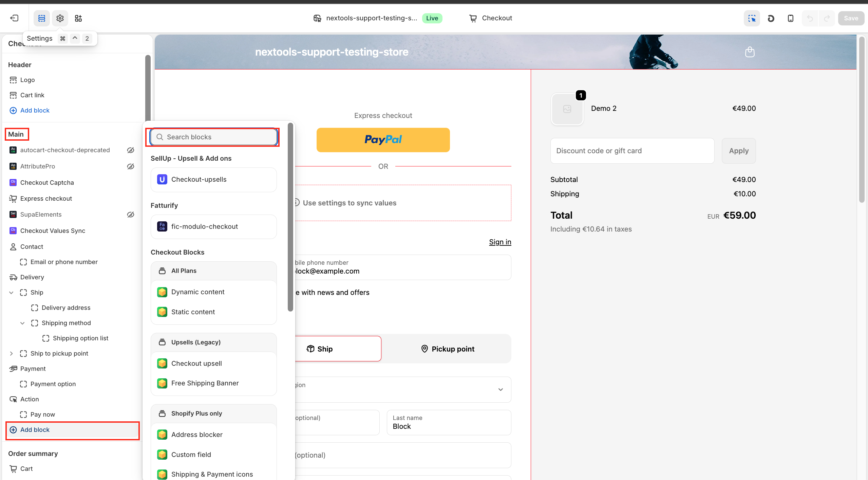Click the PayPal express checkout button
Screen dimensions: 868x480
(x=383, y=140)
